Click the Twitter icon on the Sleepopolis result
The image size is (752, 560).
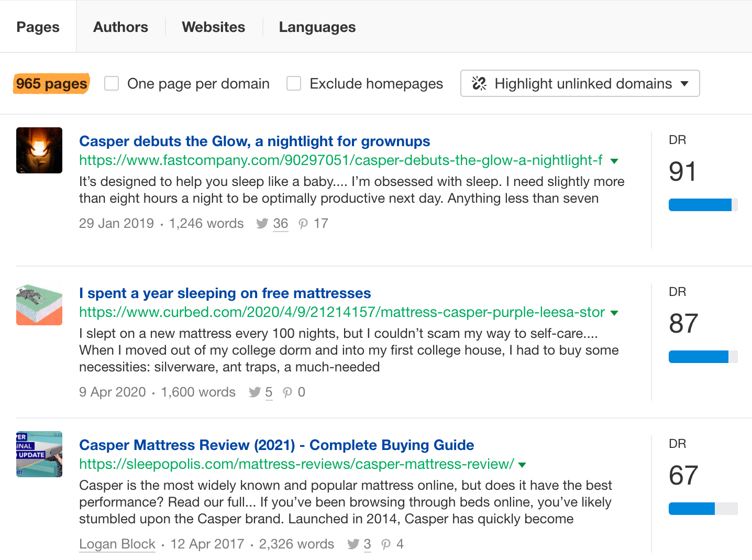353,544
